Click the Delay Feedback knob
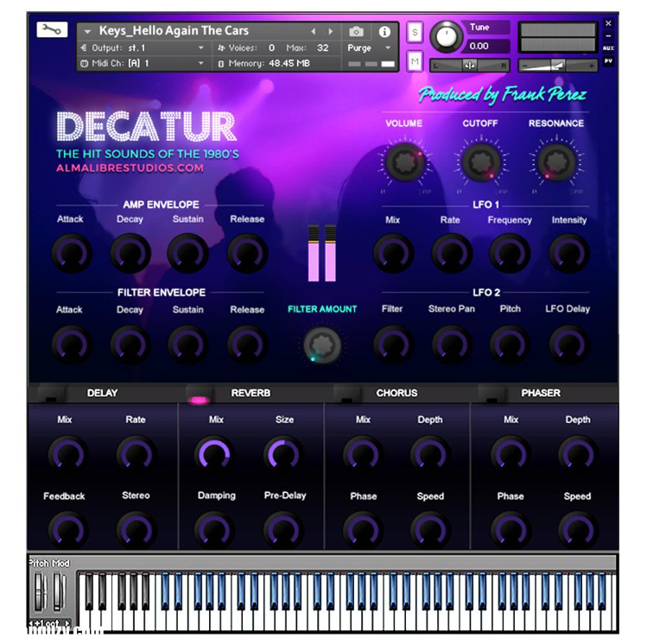This screenshot has width=647, height=644. 67,530
